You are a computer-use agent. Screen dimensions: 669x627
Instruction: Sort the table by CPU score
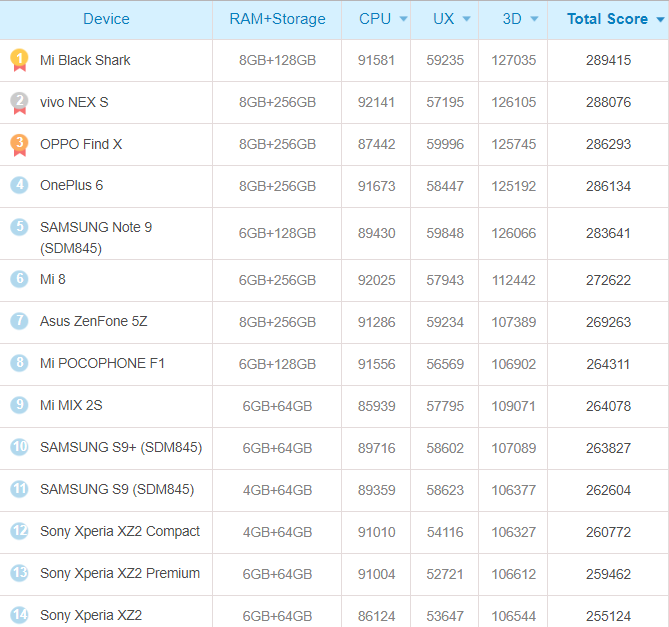click(x=382, y=19)
